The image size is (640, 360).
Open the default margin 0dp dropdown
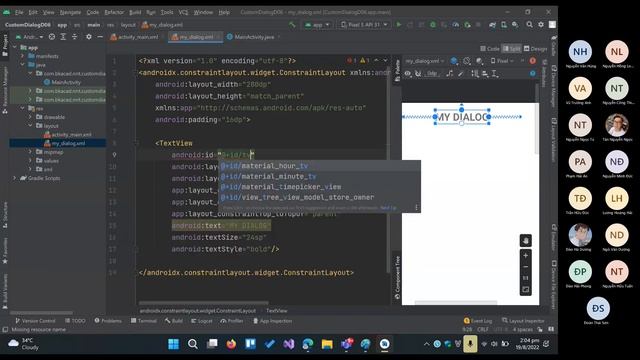[x=433, y=74]
